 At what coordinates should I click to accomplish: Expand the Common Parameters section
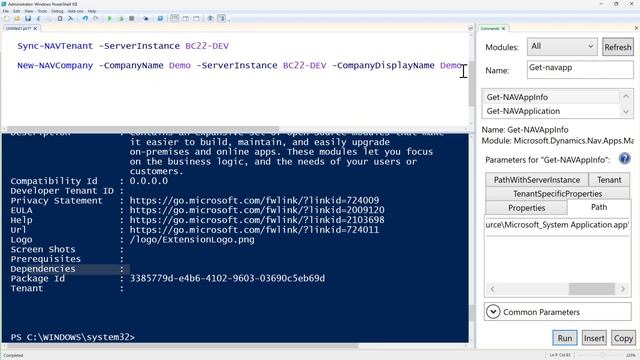[493, 312]
